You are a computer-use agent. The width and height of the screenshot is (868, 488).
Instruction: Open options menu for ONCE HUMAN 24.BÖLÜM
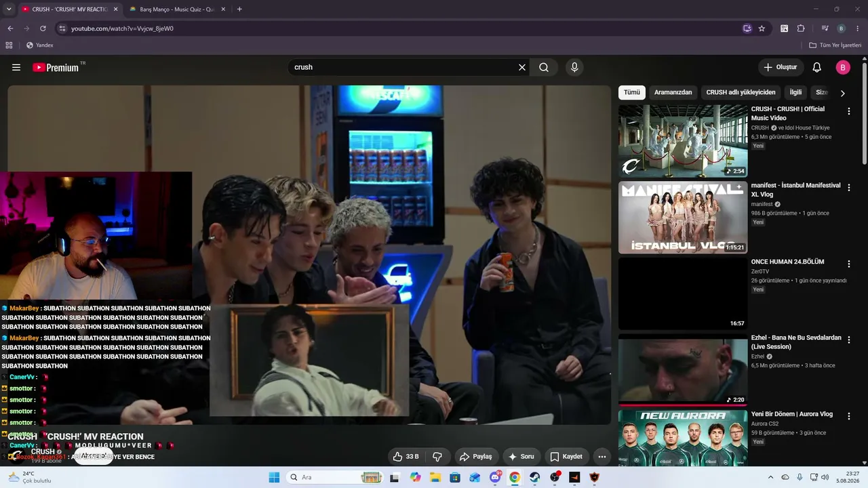[x=849, y=264]
